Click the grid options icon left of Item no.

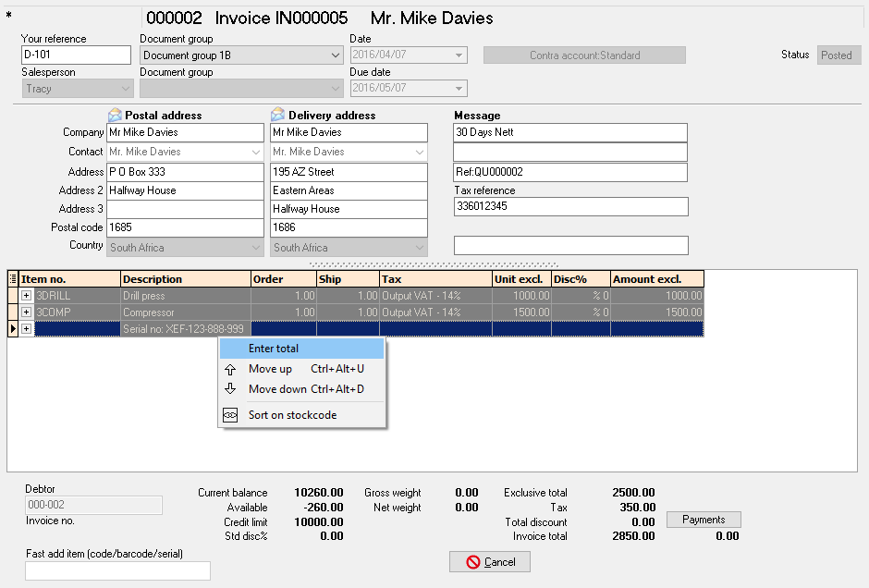[x=13, y=279]
